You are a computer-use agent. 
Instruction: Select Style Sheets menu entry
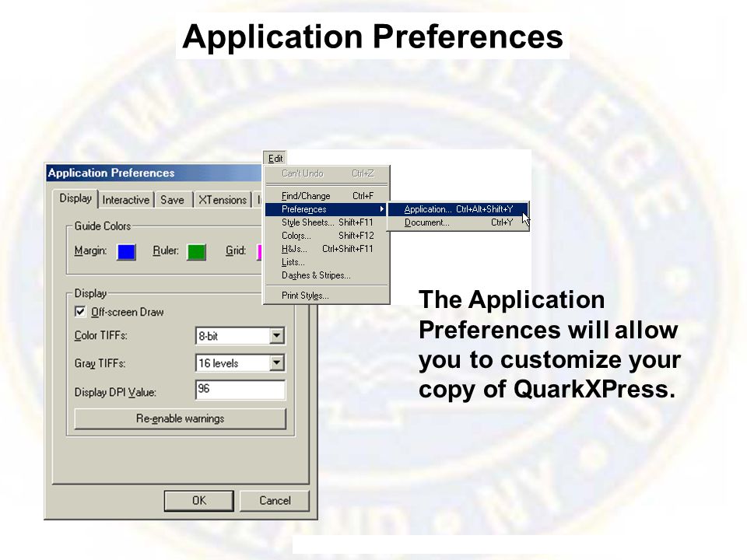click(328, 222)
